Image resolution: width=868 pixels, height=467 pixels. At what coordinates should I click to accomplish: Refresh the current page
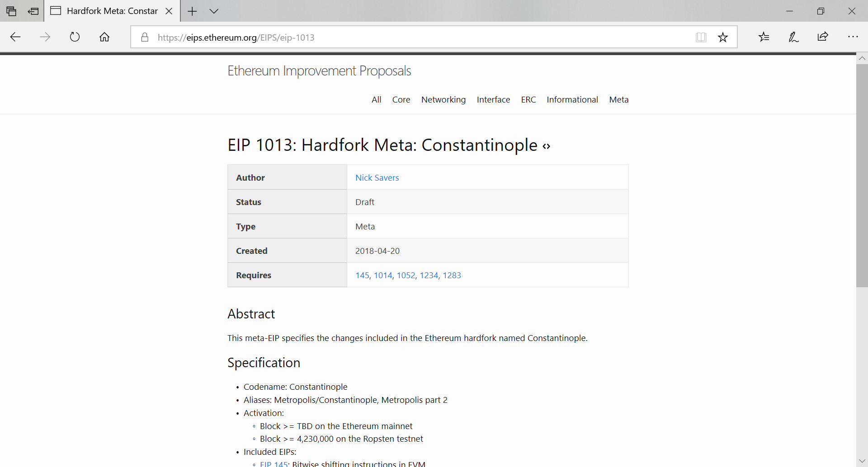pyautogui.click(x=75, y=37)
